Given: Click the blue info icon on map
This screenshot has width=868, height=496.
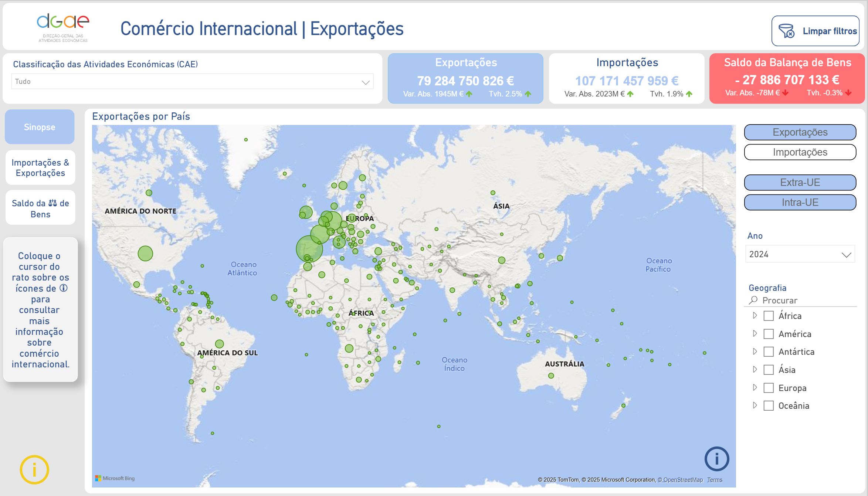Looking at the screenshot, I should [x=716, y=459].
